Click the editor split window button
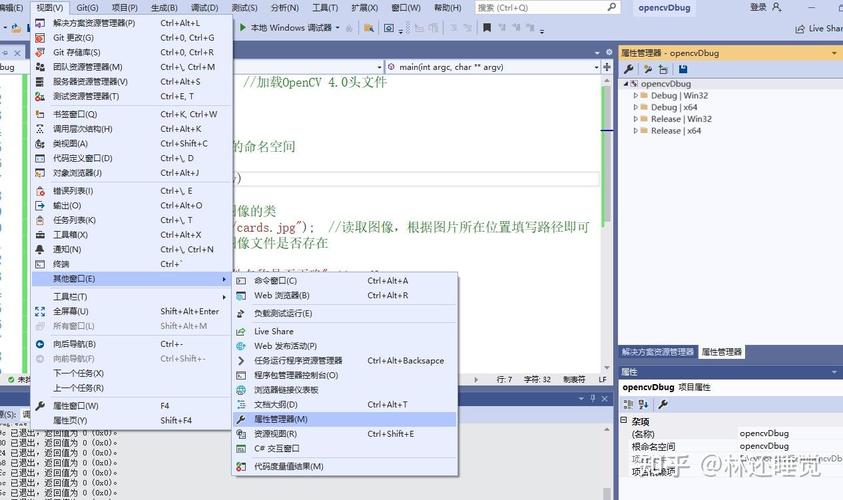Screen dimensions: 843x500 pyautogui.click(x=607, y=67)
